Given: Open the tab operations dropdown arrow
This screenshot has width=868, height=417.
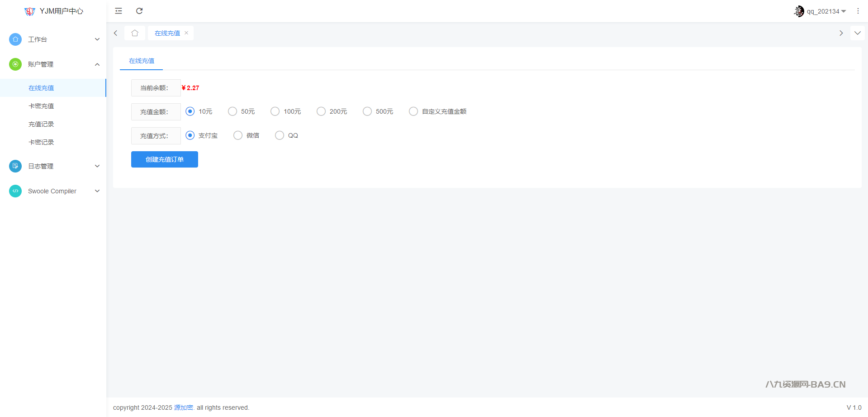Looking at the screenshot, I should coord(857,33).
